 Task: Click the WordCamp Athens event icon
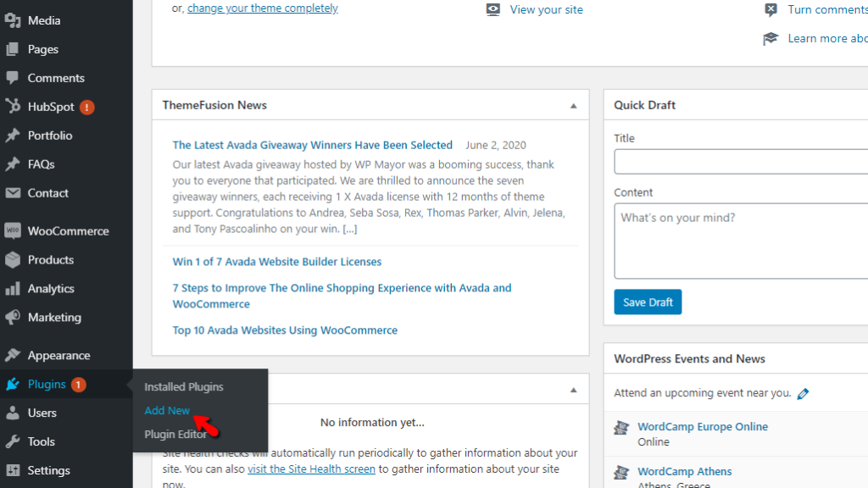(621, 472)
